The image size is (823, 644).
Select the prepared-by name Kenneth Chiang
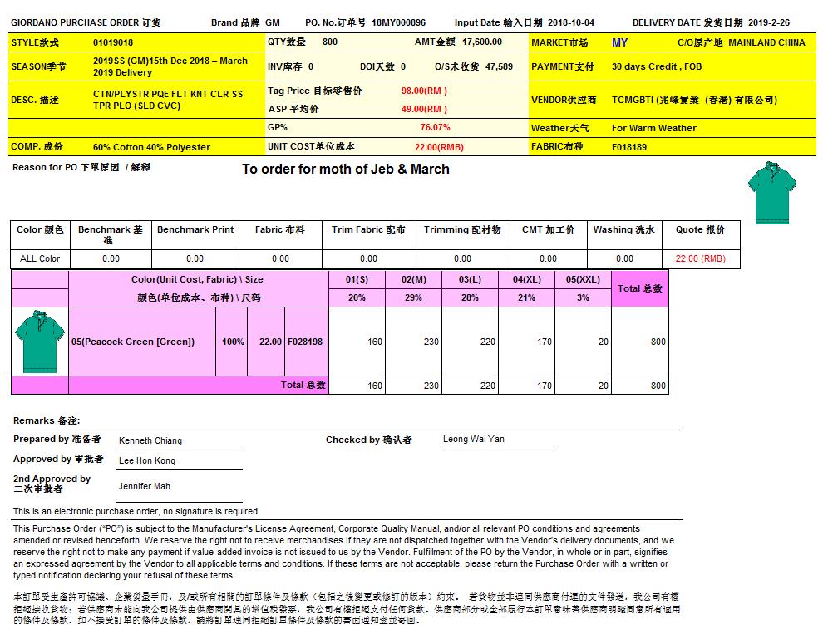coord(150,440)
